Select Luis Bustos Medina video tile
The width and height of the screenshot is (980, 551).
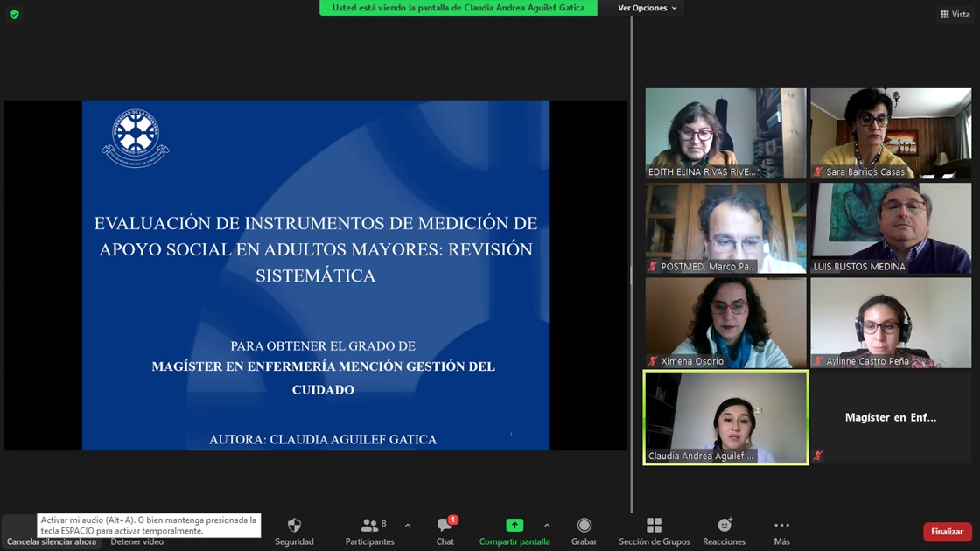click(891, 228)
